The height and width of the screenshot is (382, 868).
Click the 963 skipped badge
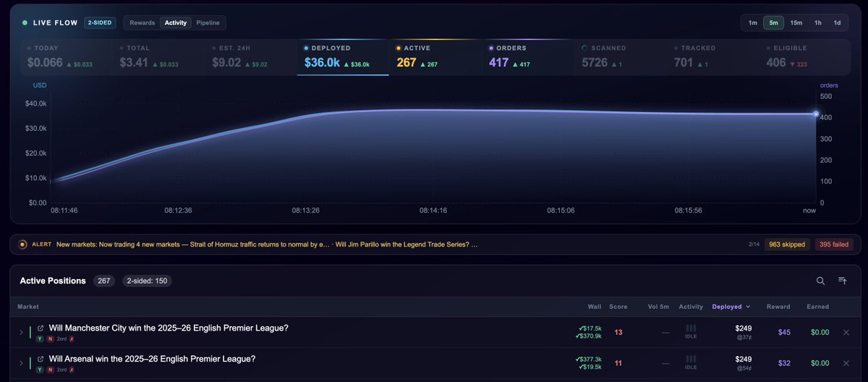[787, 245]
